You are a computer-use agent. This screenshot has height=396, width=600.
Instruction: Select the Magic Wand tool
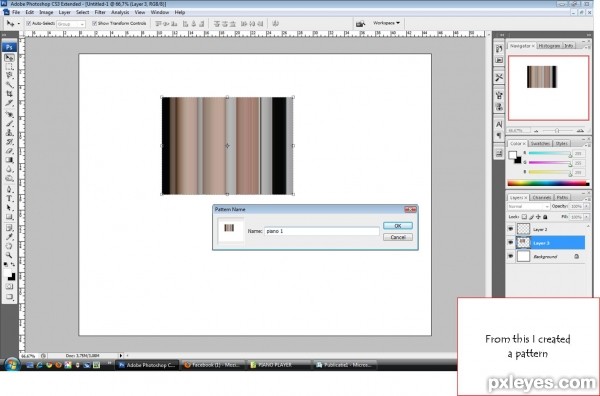pyautogui.click(x=9, y=85)
